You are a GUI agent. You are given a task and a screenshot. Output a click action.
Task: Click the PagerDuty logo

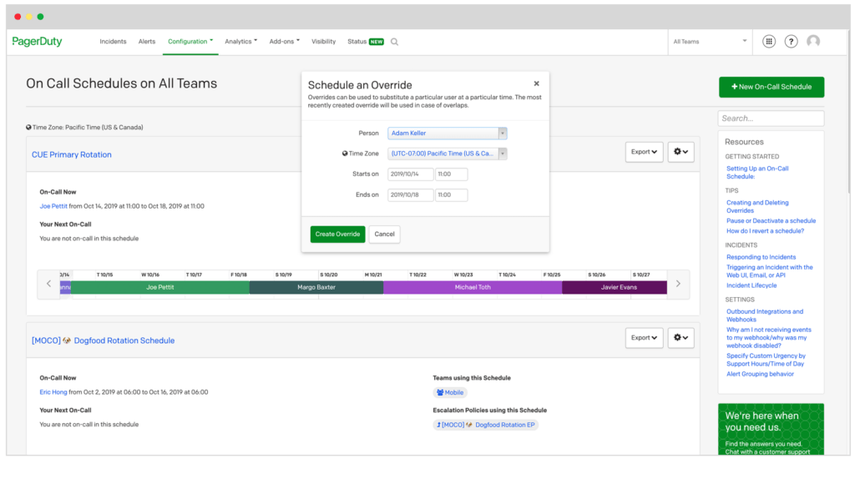tap(37, 42)
